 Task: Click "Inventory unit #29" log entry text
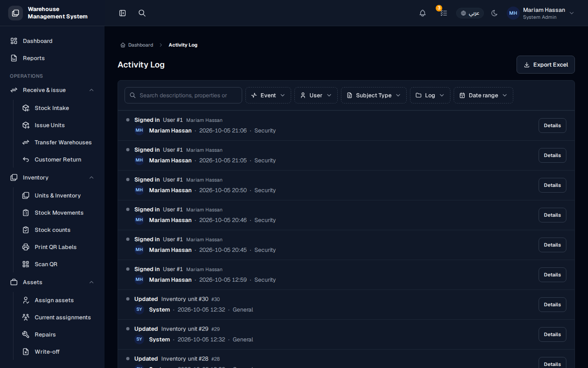[x=185, y=329]
